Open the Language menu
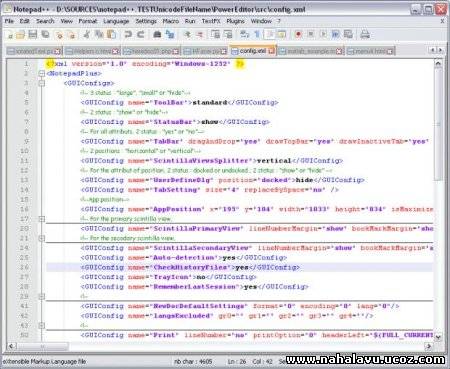This screenshot has width=450, height=369. 116,21
